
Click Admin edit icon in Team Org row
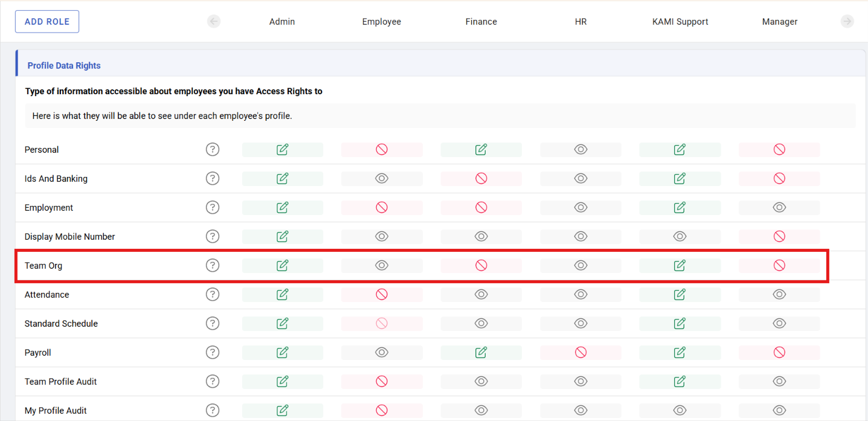click(283, 265)
